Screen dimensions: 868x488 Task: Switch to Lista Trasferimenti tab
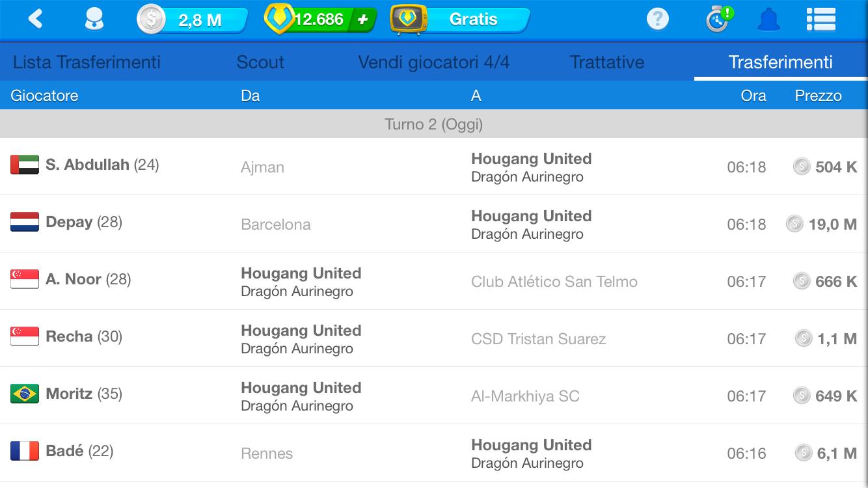click(x=87, y=62)
